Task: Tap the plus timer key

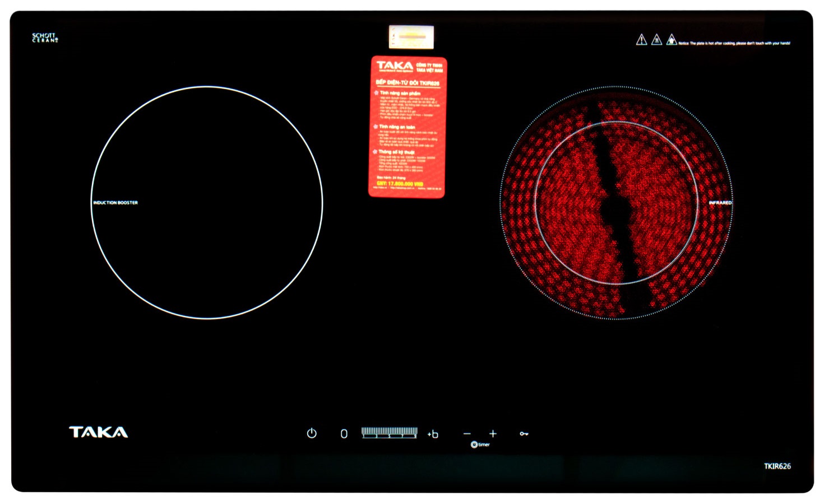Action: pyautogui.click(x=493, y=433)
